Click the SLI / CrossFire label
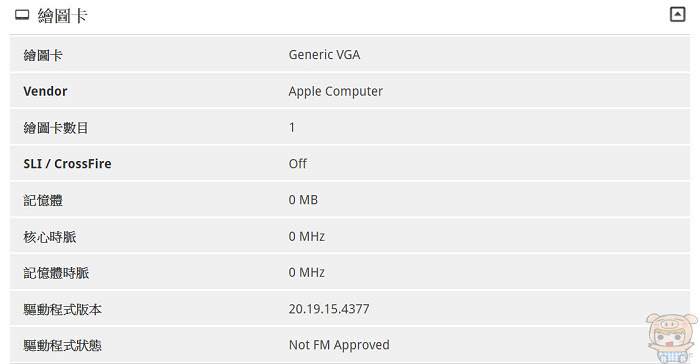 pyautogui.click(x=67, y=164)
